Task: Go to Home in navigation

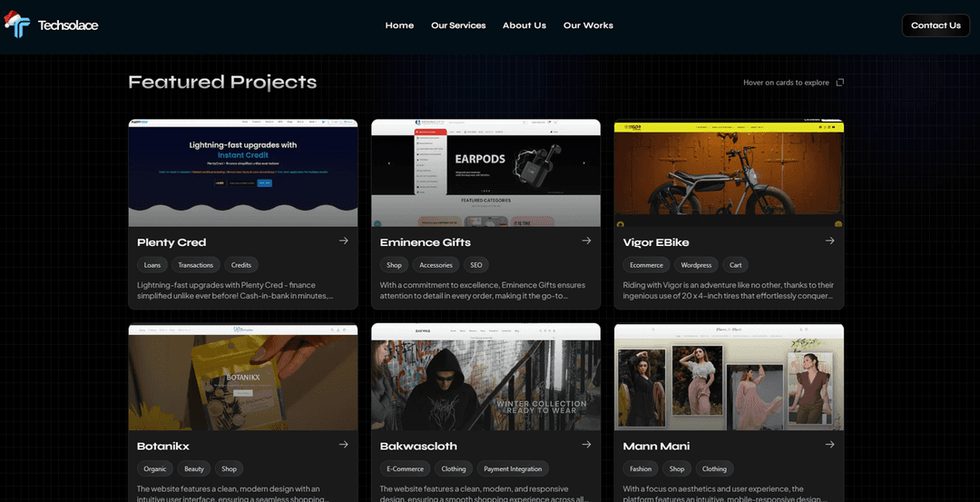Action: (x=399, y=25)
